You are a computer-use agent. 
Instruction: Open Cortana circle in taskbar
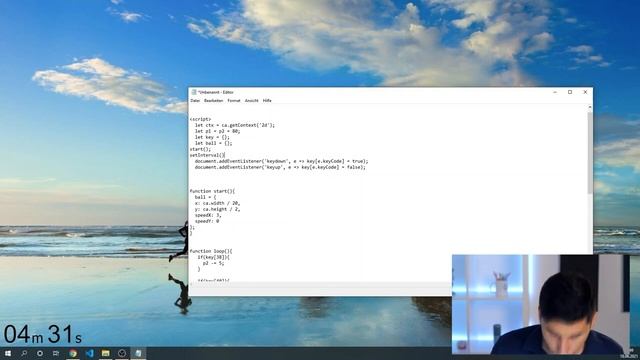[x=40, y=353]
